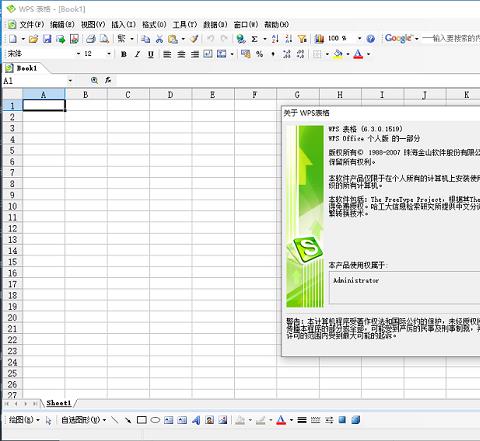This screenshot has width=480, height=441.
Task: Apply the font color on the drawing toolbar
Action: click(x=281, y=420)
